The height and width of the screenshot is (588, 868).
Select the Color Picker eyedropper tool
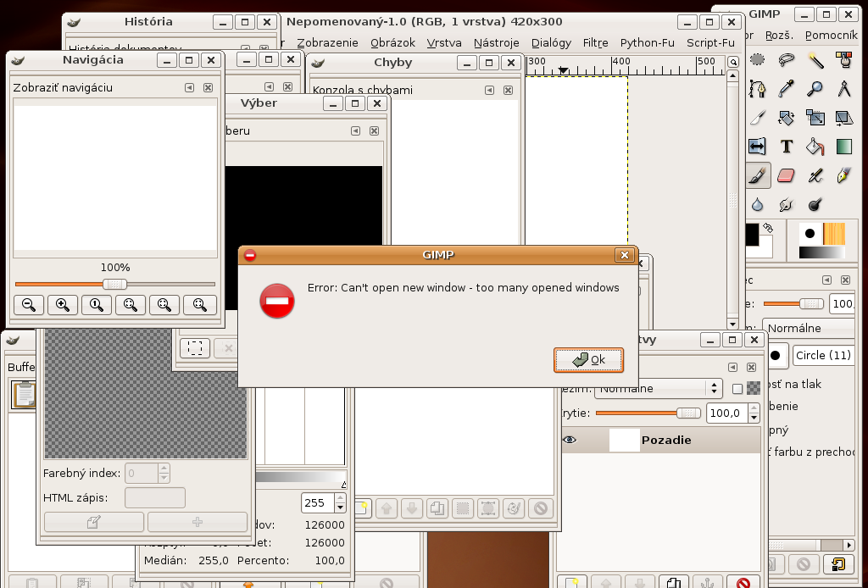click(786, 88)
